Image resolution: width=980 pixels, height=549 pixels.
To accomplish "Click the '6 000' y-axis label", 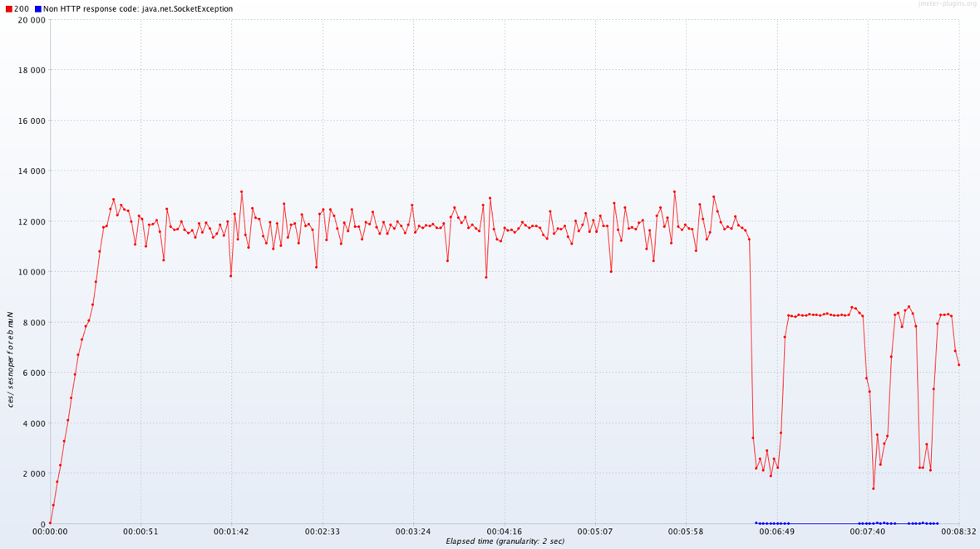I will coord(34,373).
